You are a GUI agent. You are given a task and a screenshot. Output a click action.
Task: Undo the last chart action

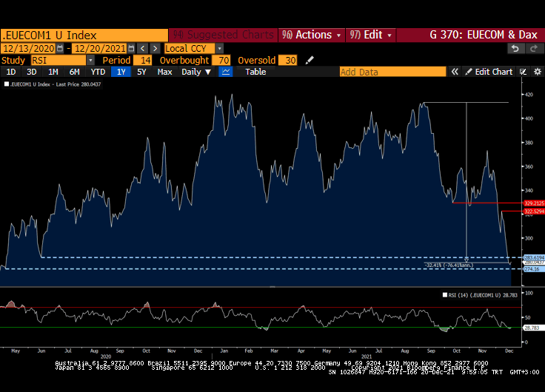click(515, 49)
